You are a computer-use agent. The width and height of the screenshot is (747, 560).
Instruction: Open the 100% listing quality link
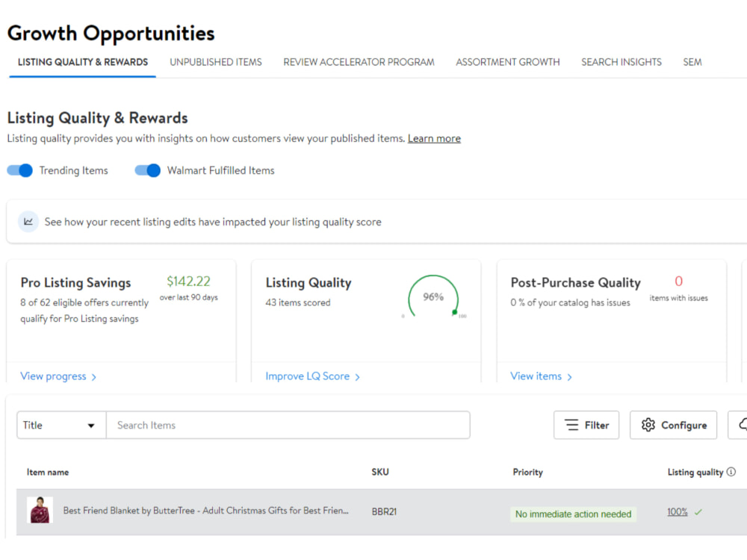677,511
